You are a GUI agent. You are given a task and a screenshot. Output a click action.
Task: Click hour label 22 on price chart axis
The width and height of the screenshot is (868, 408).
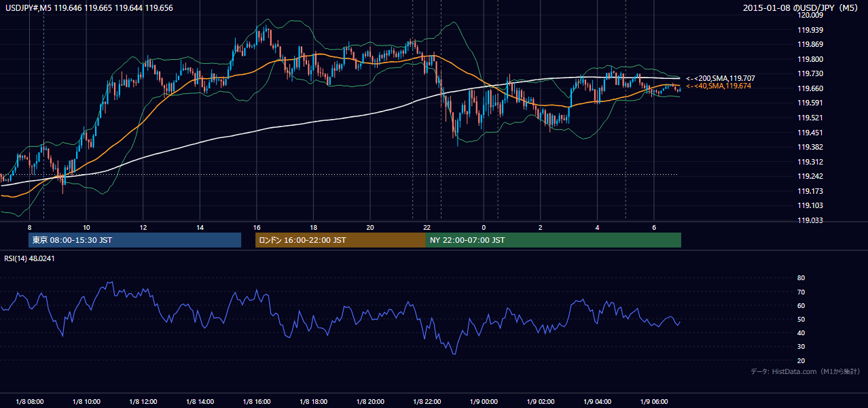(x=427, y=227)
